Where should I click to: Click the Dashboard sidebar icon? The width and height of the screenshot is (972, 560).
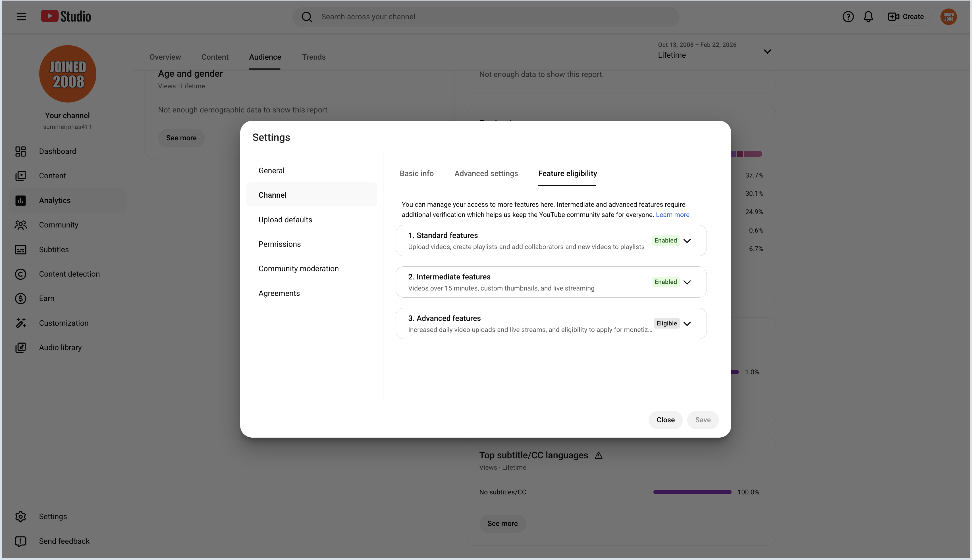pos(20,151)
